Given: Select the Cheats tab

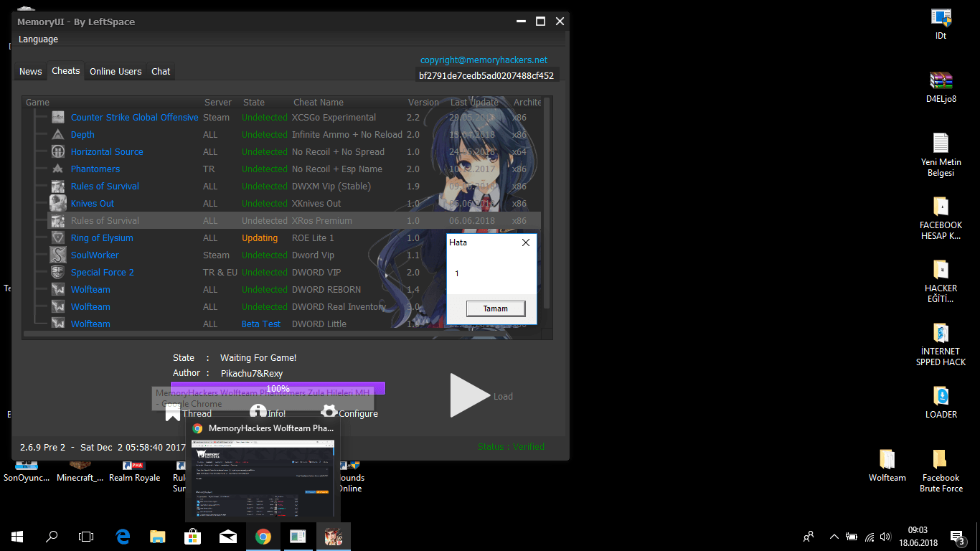Looking at the screenshot, I should pos(66,70).
